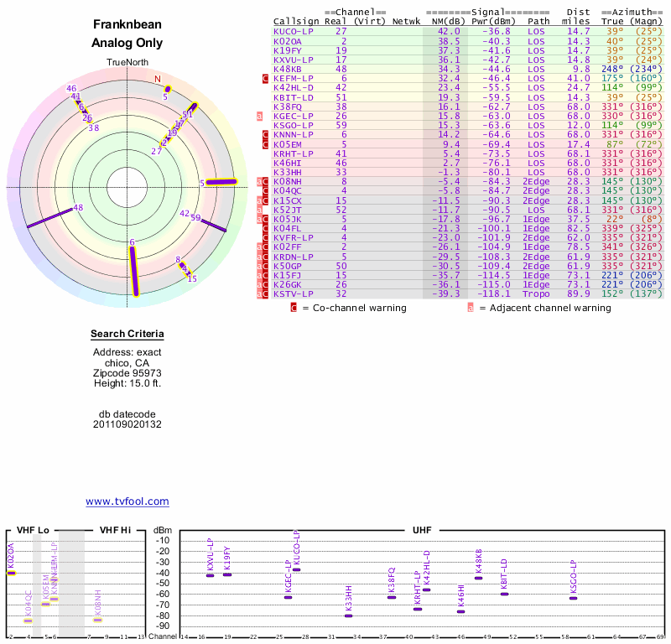671x644 pixels.
Task: Click the adjacent channel icon beside K52JT
Action: click(x=260, y=210)
